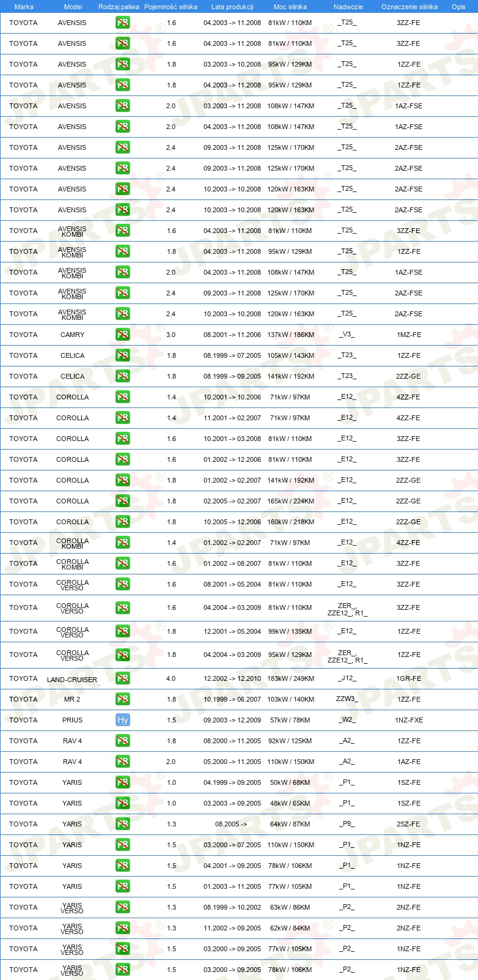Click the fuel icon for AVENSIS KOMBI 2.0
Viewport: 478px width, 980px height.
point(123,272)
